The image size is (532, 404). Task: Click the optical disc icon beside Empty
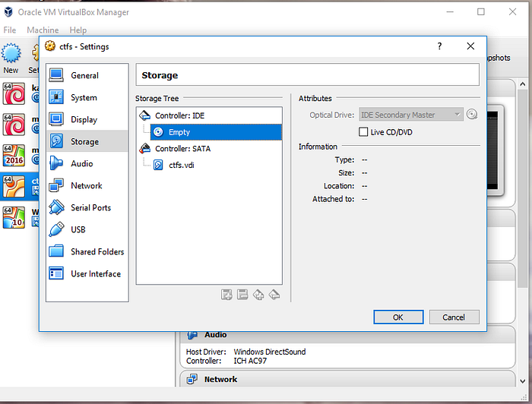(x=158, y=132)
